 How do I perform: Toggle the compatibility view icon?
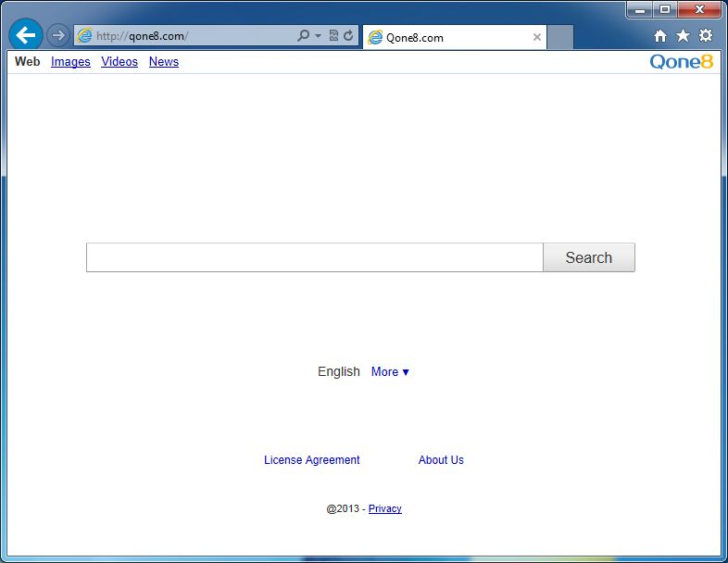[333, 35]
